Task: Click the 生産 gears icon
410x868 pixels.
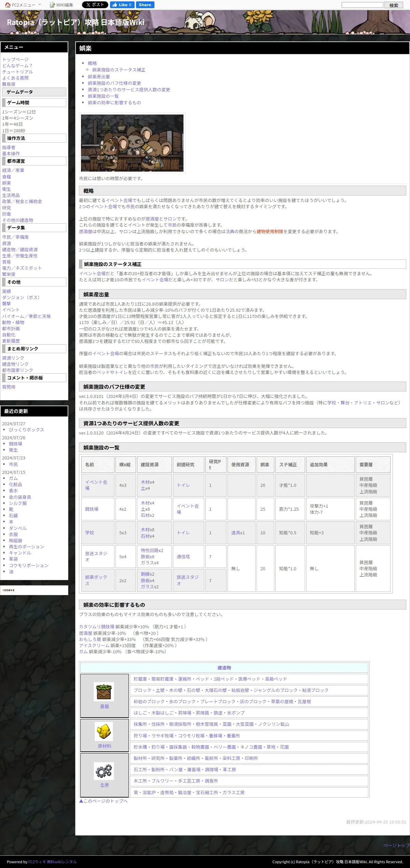Action: pyautogui.click(x=104, y=771)
